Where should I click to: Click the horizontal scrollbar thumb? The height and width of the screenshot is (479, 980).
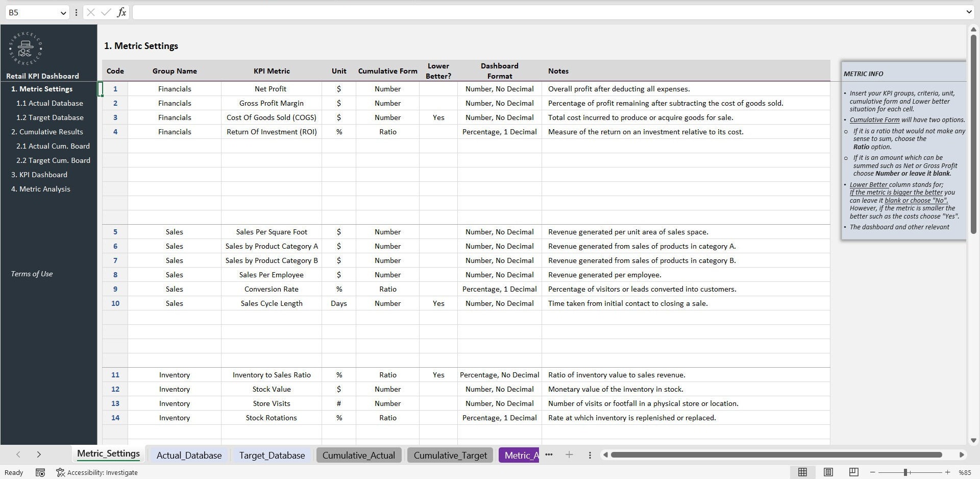(776, 454)
